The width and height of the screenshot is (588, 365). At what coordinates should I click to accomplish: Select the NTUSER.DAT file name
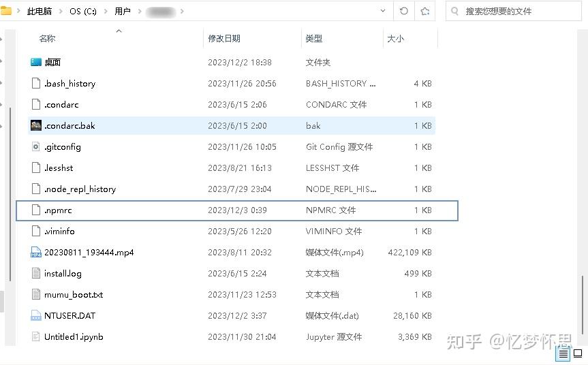click(69, 315)
